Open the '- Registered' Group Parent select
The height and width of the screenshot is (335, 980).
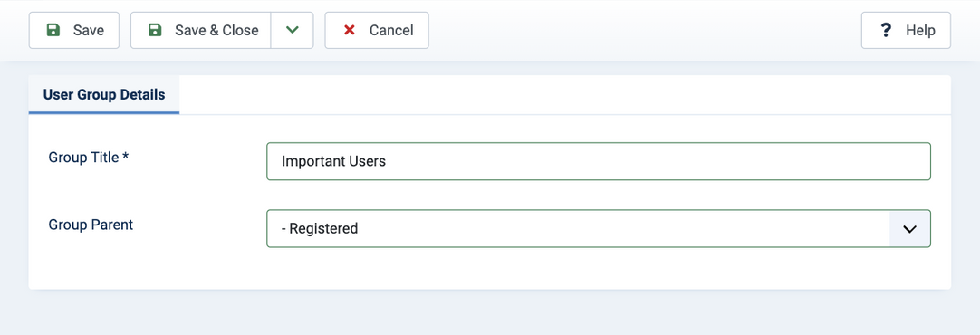click(598, 229)
